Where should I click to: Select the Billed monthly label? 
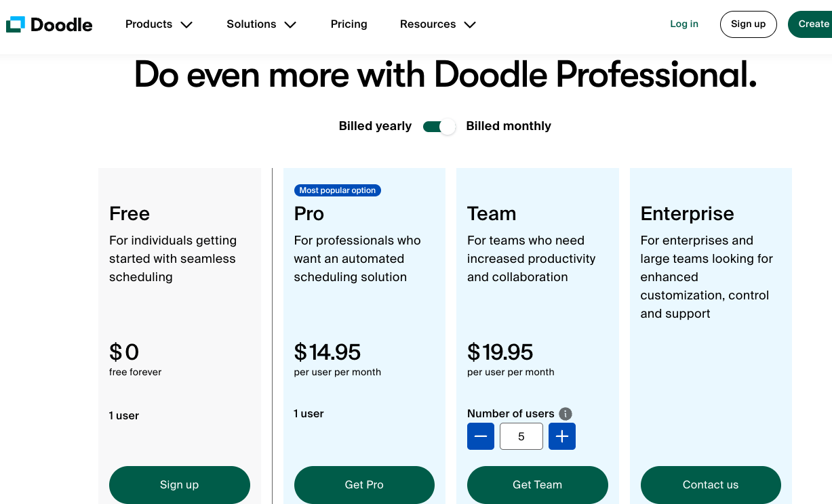[x=509, y=126]
